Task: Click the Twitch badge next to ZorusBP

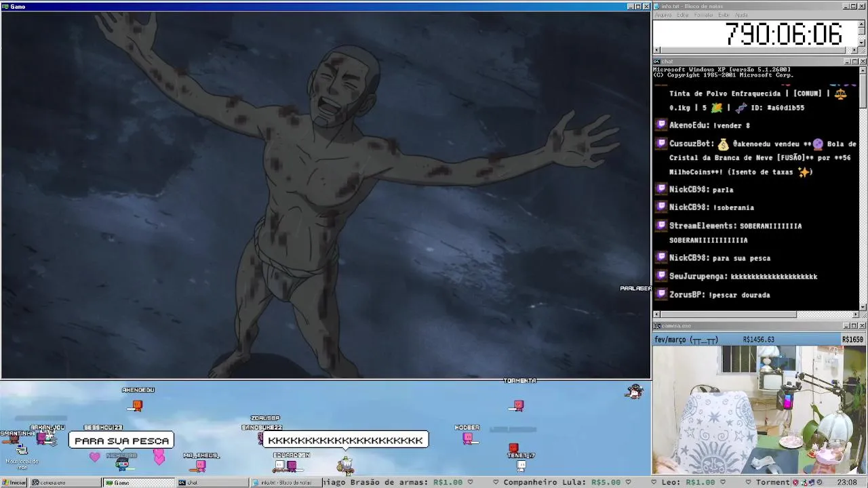Action: click(661, 294)
